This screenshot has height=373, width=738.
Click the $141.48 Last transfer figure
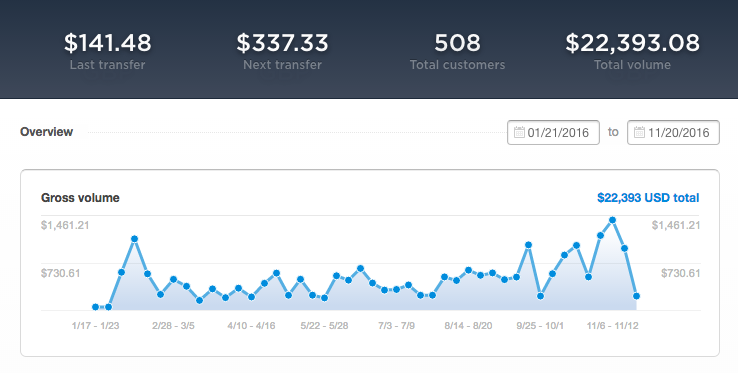click(108, 42)
